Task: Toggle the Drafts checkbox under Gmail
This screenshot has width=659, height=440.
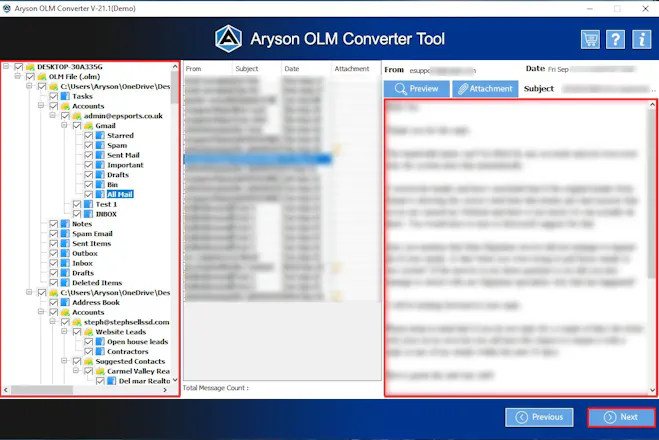Action: [x=88, y=175]
